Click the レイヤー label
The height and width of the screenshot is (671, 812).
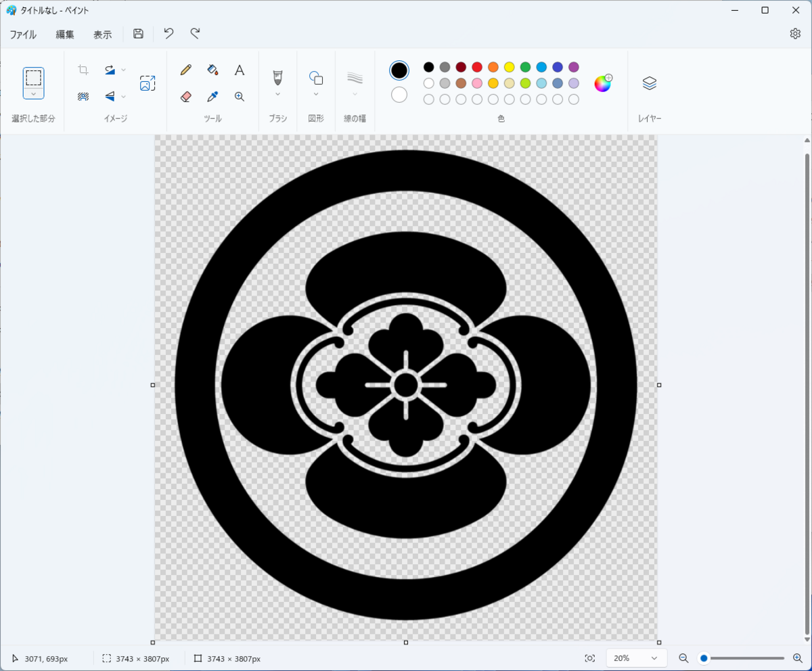pyautogui.click(x=650, y=119)
